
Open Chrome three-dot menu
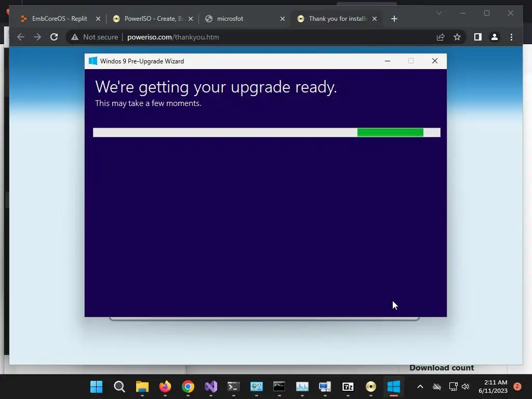click(511, 37)
